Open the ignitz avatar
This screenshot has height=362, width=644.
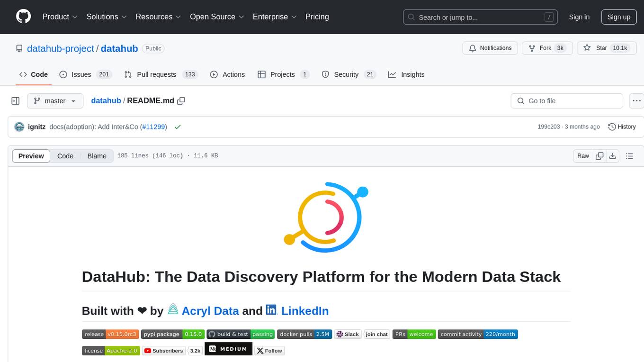(x=19, y=127)
